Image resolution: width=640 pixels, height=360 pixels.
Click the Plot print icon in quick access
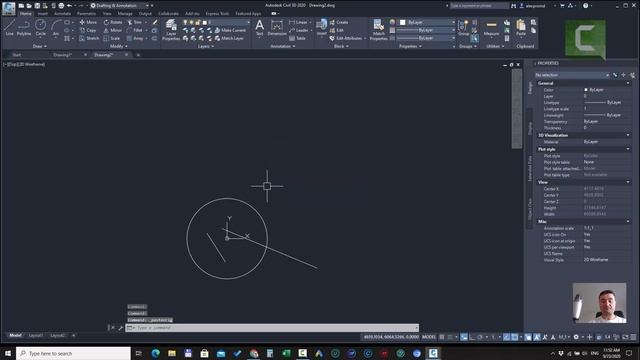pyautogui.click(x=61, y=6)
